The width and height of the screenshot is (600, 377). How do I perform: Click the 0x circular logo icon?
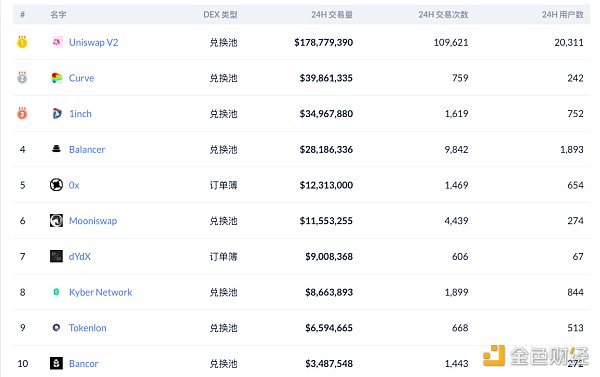(x=56, y=185)
